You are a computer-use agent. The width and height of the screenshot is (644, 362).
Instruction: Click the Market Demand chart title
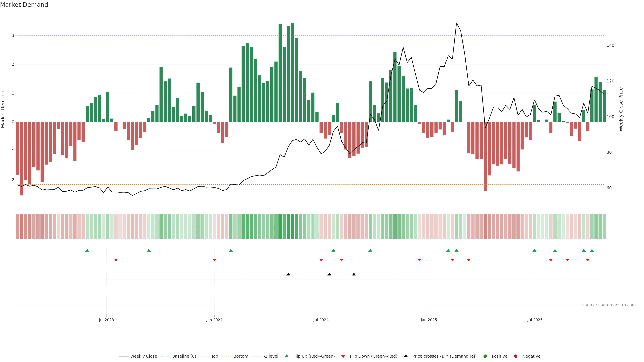tap(24, 5)
